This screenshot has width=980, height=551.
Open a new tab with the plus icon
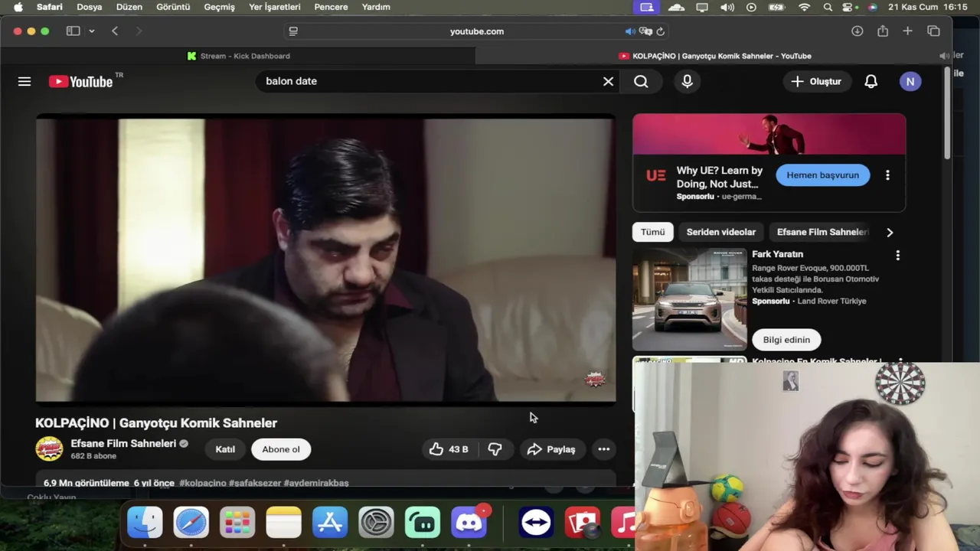(x=907, y=31)
